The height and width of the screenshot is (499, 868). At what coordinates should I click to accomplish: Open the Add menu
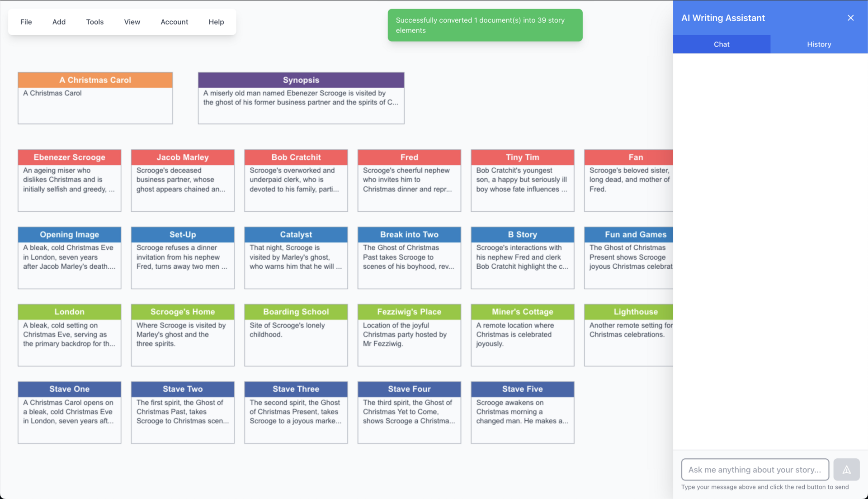[59, 22]
